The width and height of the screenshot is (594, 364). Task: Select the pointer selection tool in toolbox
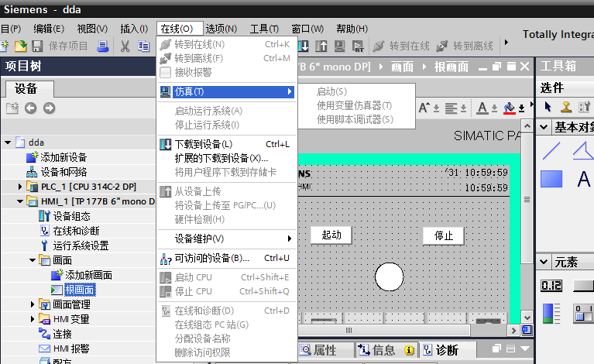click(x=548, y=107)
